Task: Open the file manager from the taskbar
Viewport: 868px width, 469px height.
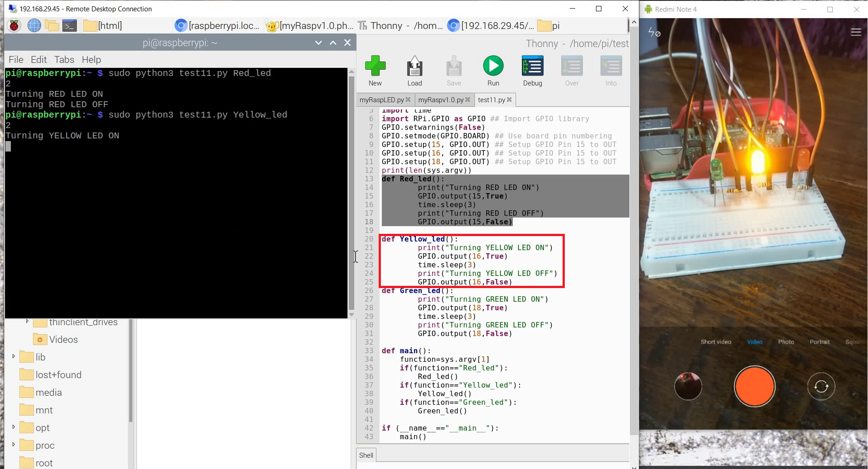Action: click(52, 25)
